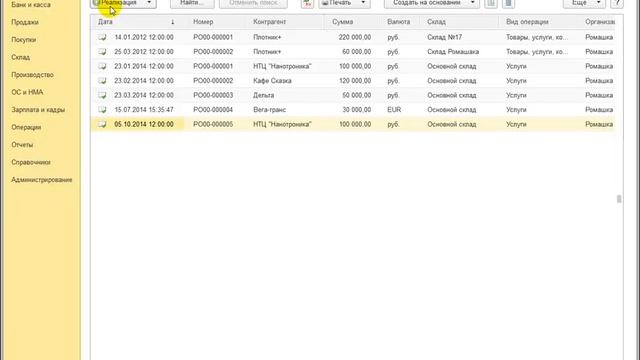
Task: Click Найти... search button
Action: 192,3
